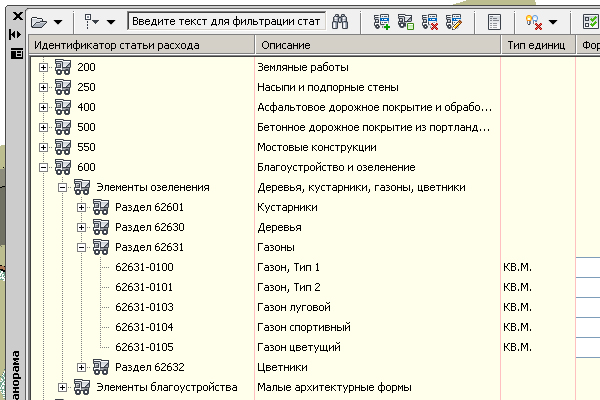Click truck icon beside Элементы благоустройства
The image size is (600, 400).
click(82, 387)
